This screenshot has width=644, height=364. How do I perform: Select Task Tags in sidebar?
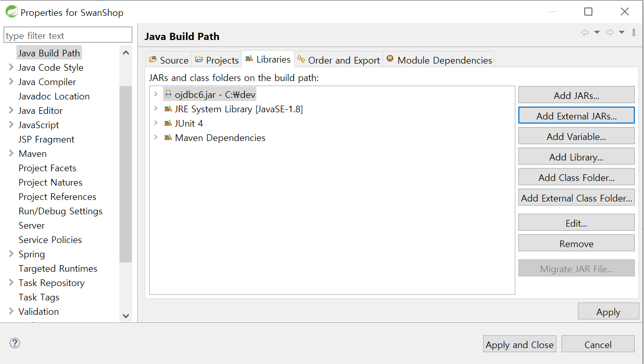[x=39, y=297]
